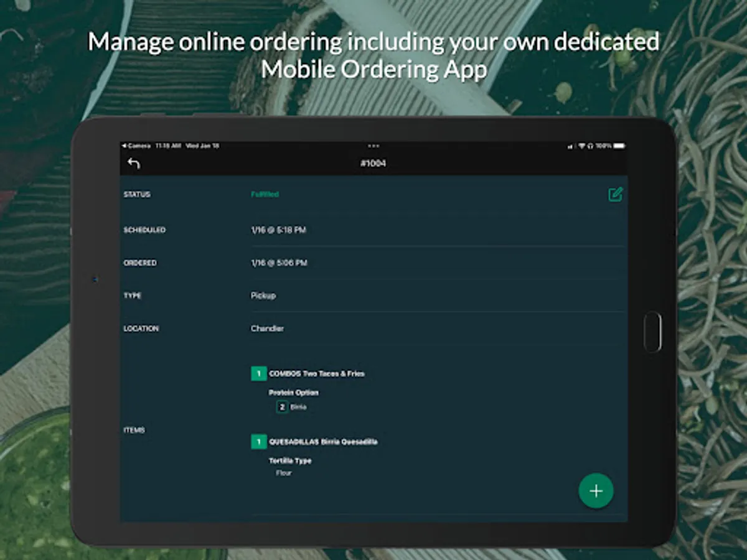
Task: Click the SCHEDULED row label
Action: tap(144, 230)
